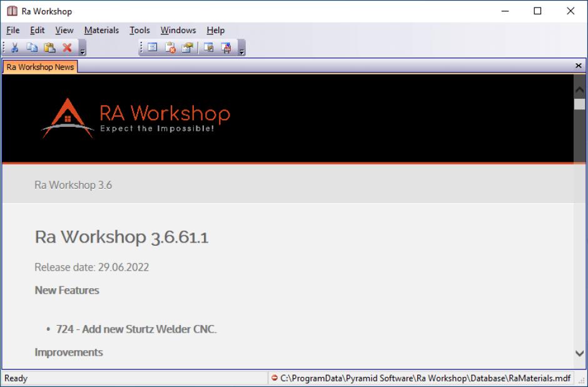Click the blue list window toolbar icon

[153, 48]
